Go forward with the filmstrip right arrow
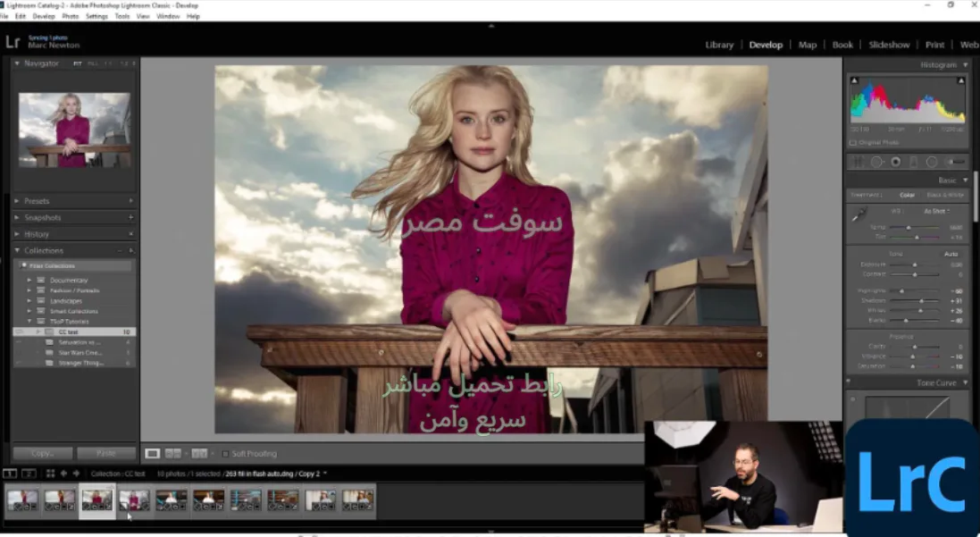This screenshot has width=980, height=537. [x=76, y=474]
